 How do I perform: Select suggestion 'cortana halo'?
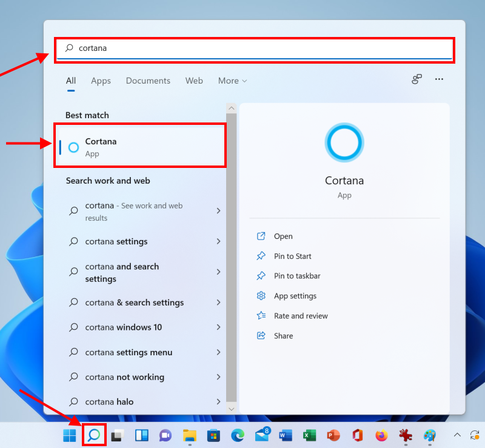(x=109, y=401)
